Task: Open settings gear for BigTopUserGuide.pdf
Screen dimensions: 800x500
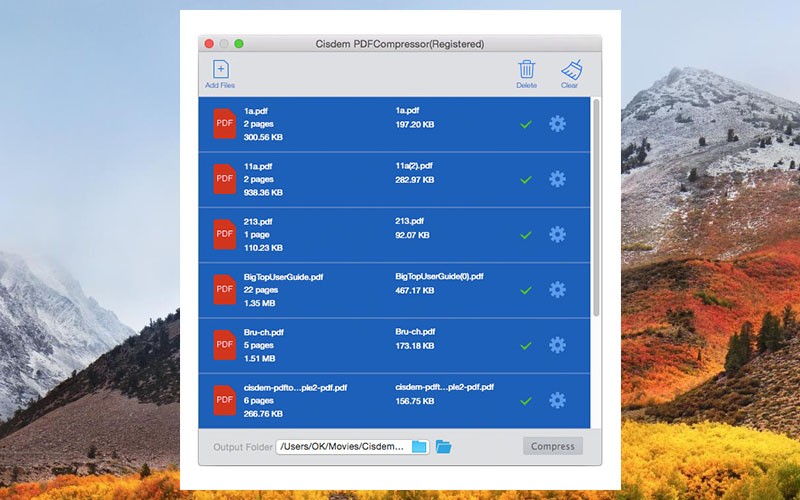Action: click(557, 290)
